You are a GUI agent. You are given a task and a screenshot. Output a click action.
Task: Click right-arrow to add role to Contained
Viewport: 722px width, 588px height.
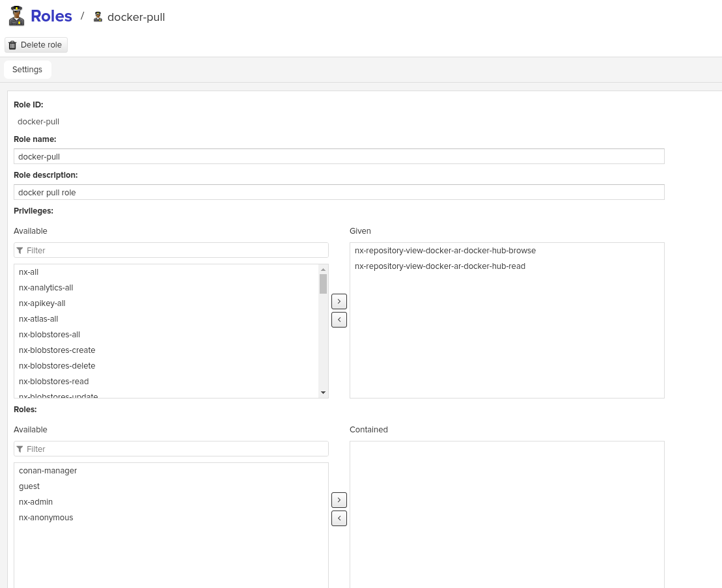point(339,499)
